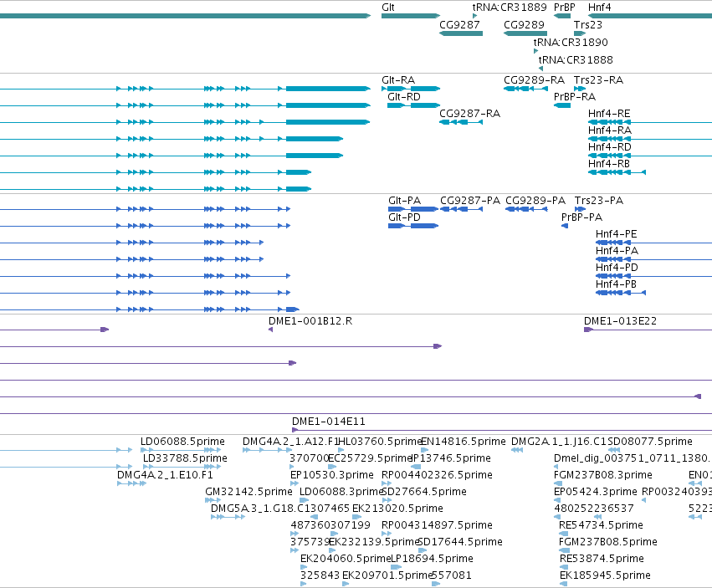Open the EK185945.5prime EST label

pyautogui.click(x=605, y=575)
